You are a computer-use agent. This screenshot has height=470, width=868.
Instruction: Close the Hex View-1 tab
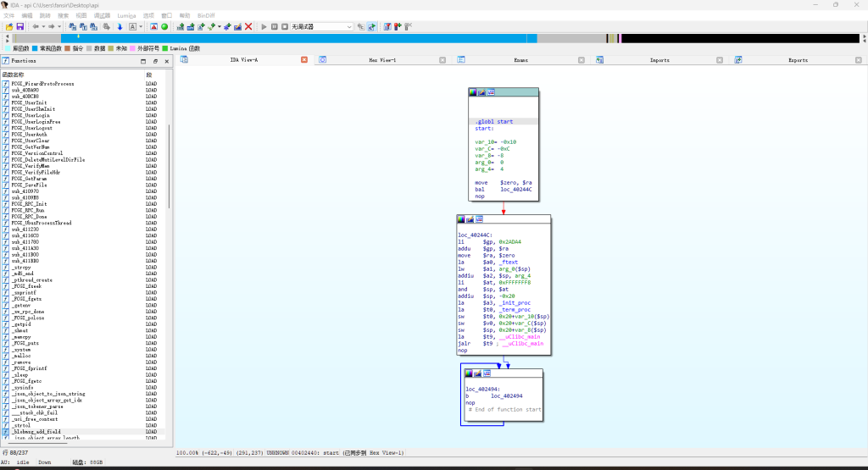pyautogui.click(x=442, y=60)
